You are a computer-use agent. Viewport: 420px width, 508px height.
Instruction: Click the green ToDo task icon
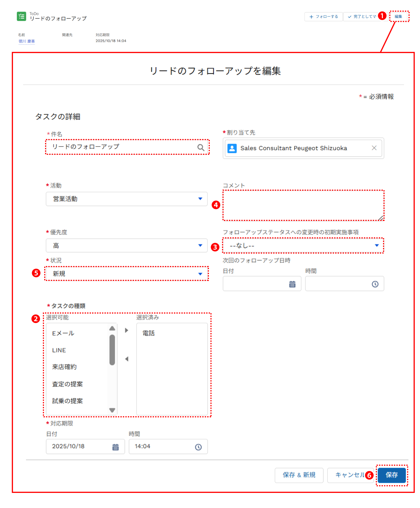click(21, 16)
